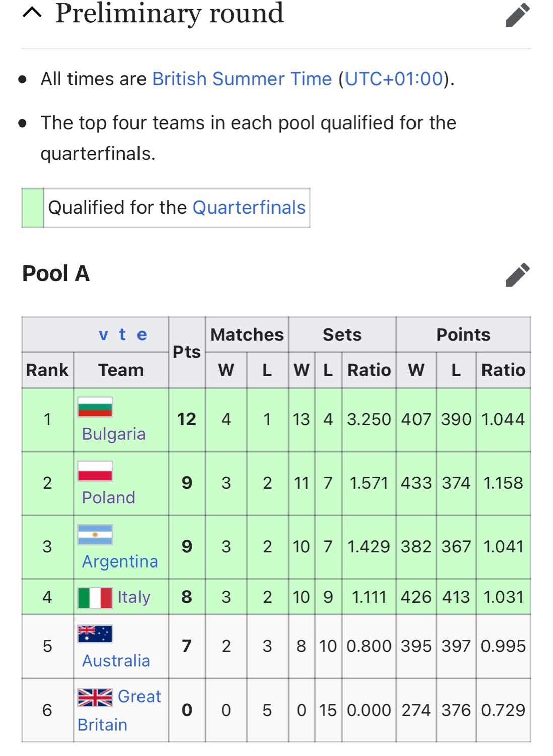This screenshot has width=553, height=756.
Task: Edit the Preliminary round section pencil icon
Action: pos(518,14)
